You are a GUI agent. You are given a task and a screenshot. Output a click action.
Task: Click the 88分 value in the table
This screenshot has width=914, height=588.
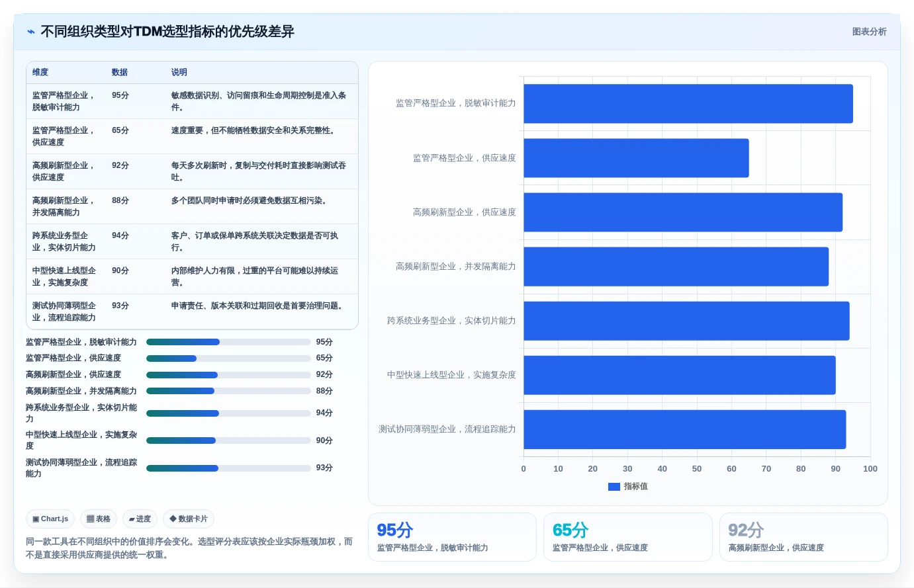tap(120, 200)
